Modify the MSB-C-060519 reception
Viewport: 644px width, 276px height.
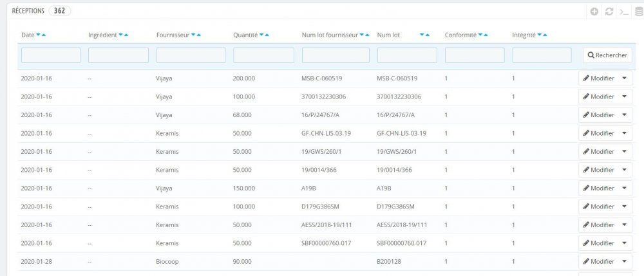point(598,78)
